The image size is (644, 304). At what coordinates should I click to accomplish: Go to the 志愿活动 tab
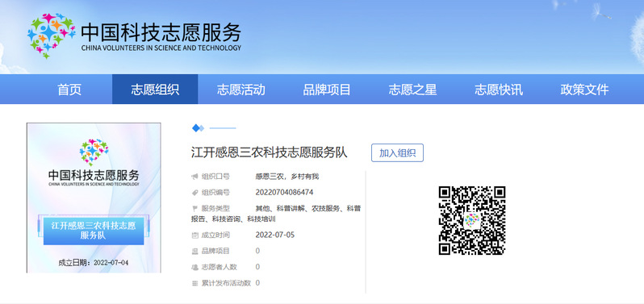coord(240,90)
